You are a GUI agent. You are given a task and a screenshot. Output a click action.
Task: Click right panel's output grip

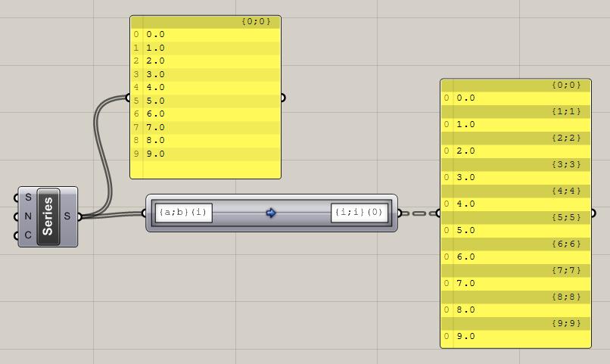593,213
